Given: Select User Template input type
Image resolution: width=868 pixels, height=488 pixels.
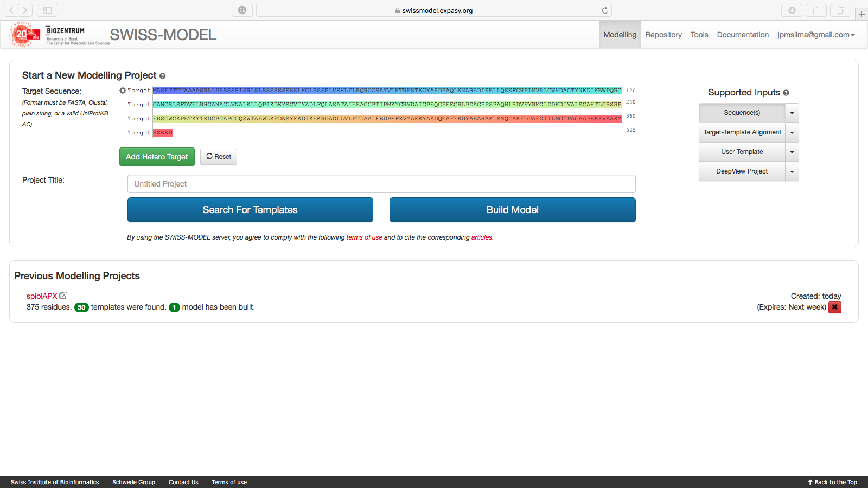Looking at the screenshot, I should [742, 152].
